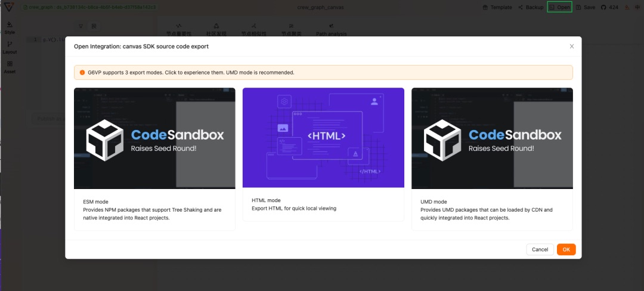Close the Open Integration dialog
The width and height of the screenshot is (644, 291).
(572, 46)
